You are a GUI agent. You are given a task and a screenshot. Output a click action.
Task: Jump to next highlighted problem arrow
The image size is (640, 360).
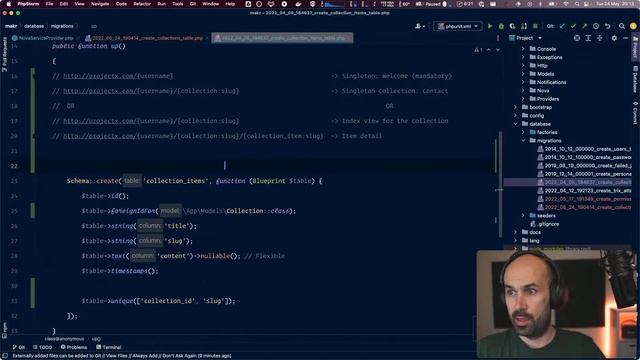[x=498, y=50]
